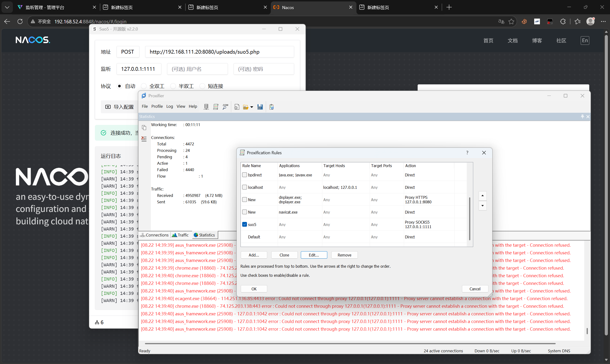
Task: Select the 全双工 protocol radio button
Action: coord(144,86)
